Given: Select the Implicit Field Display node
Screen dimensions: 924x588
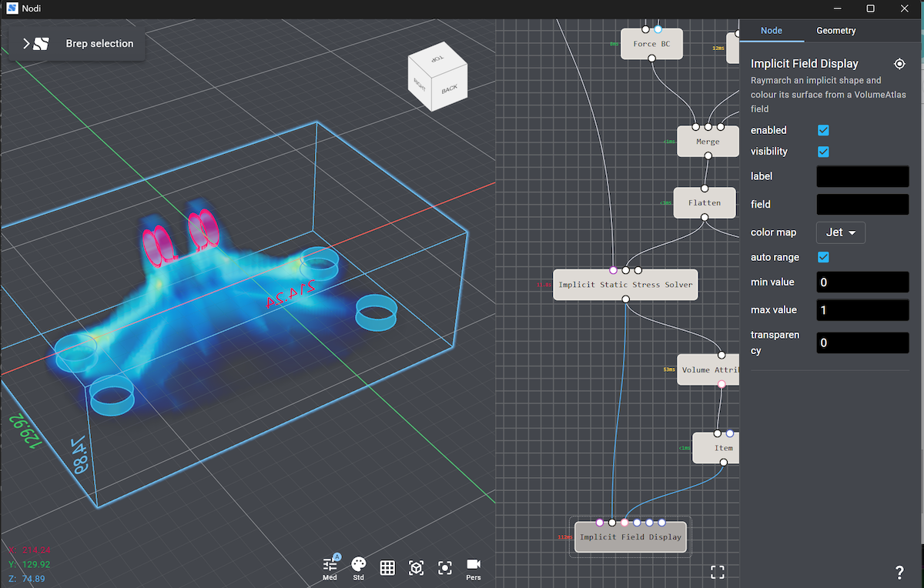Looking at the screenshot, I should 631,536.
